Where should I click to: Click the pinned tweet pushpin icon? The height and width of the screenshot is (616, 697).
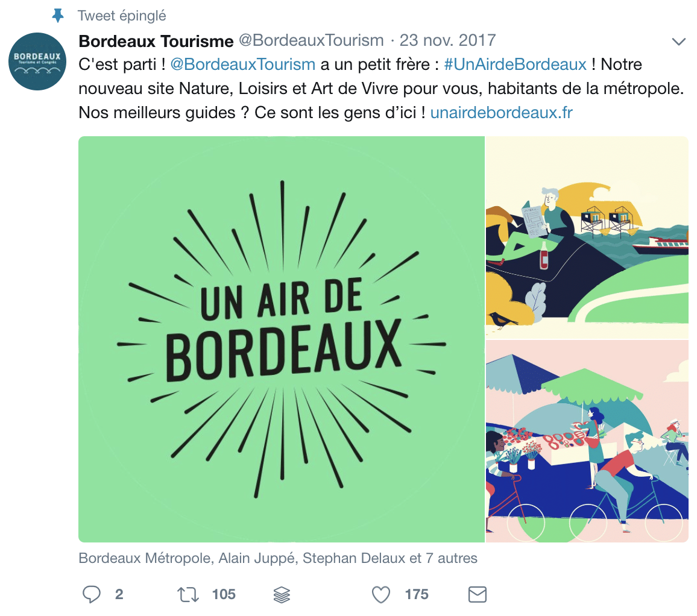pos(58,16)
